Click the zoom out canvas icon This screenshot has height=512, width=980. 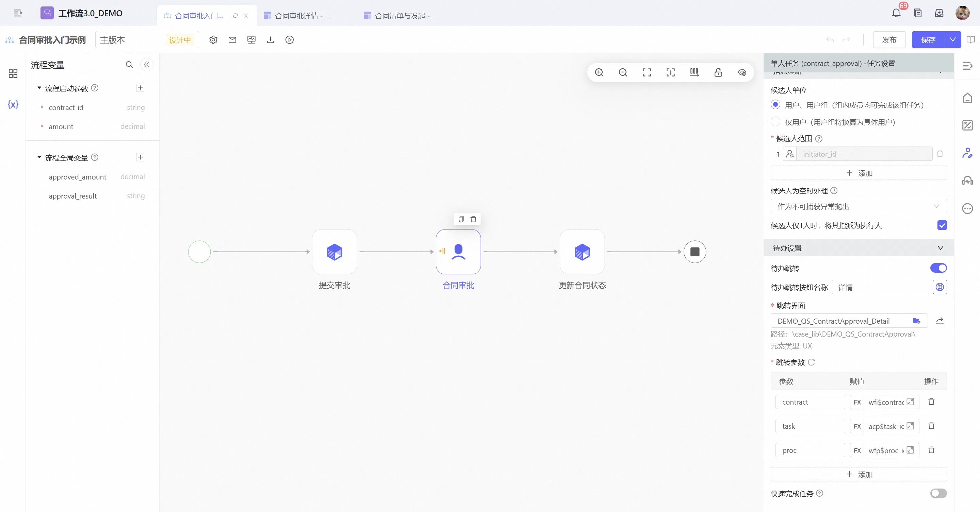coord(623,73)
